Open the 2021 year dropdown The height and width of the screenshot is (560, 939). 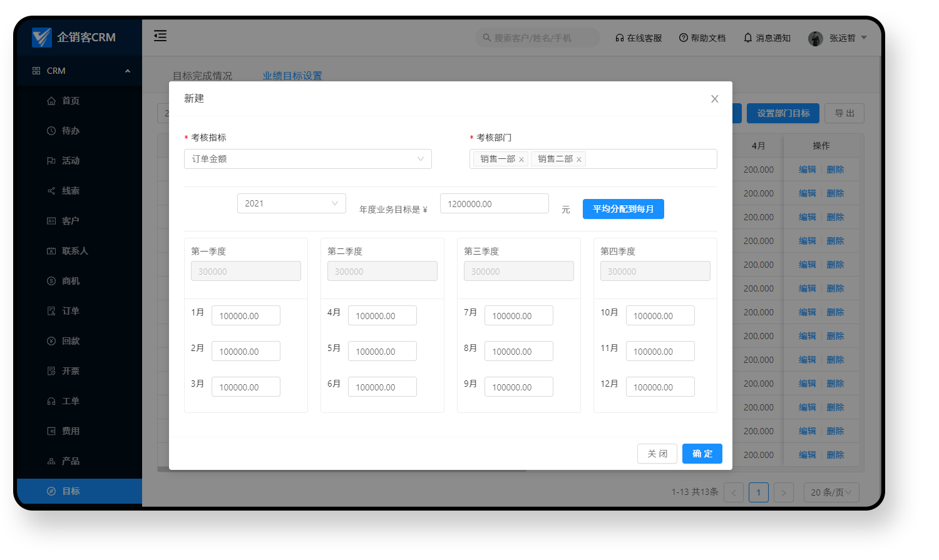(291, 203)
